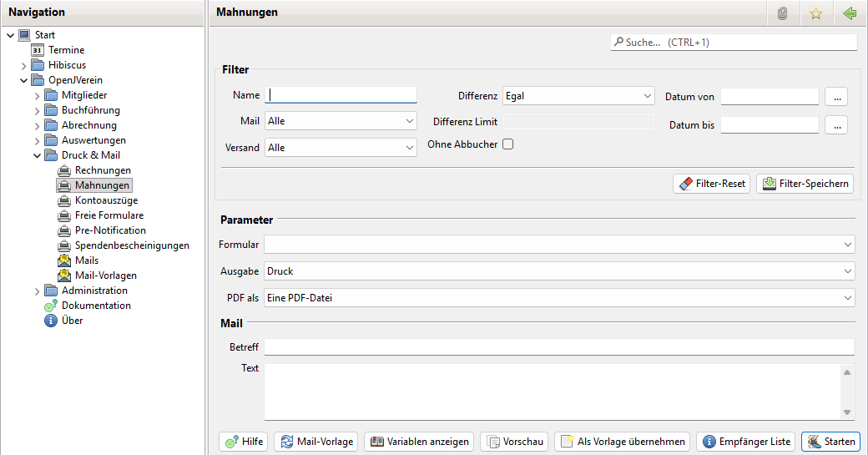
Task: Expand the Mitglieder tree node
Action: pyautogui.click(x=37, y=95)
